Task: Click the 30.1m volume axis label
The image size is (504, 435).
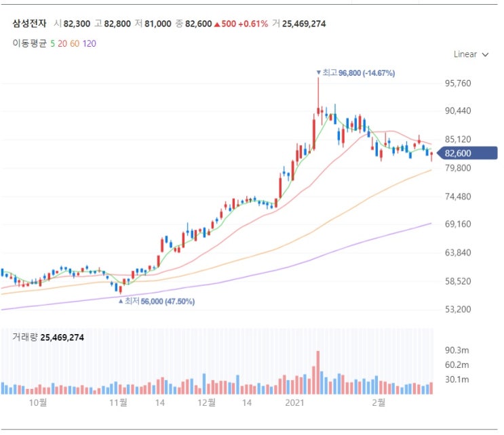Action: [x=457, y=379]
